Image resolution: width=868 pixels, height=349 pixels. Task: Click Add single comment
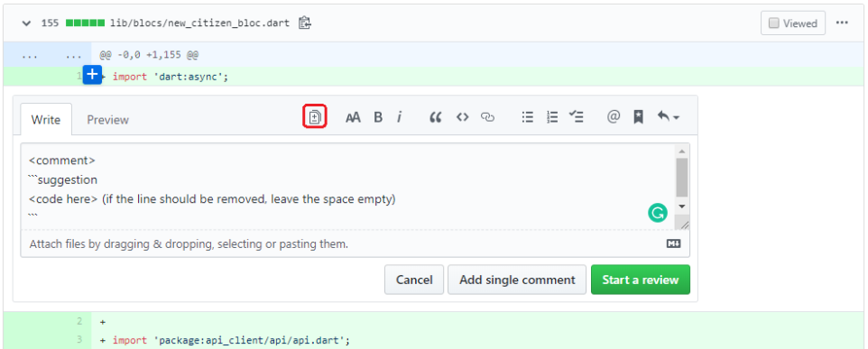coord(517,280)
